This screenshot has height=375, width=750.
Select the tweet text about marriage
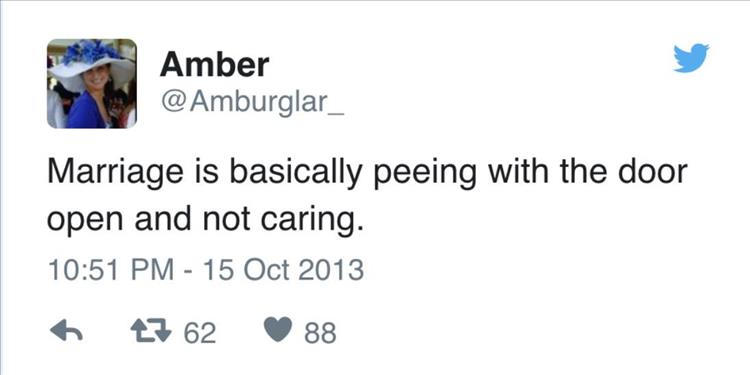coord(367,195)
